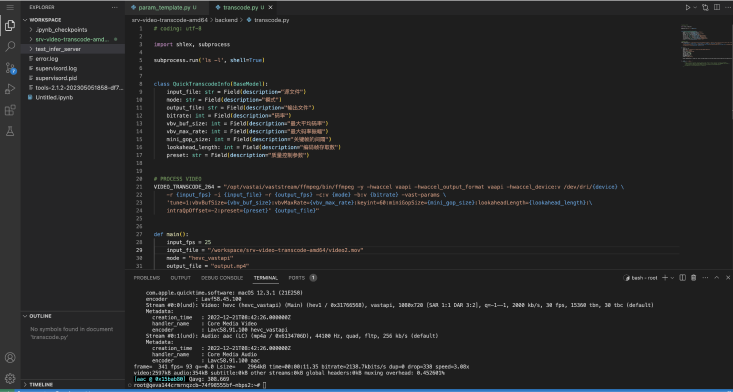Maximize the terminal panel size
733x392 pixels.
(x=717, y=278)
